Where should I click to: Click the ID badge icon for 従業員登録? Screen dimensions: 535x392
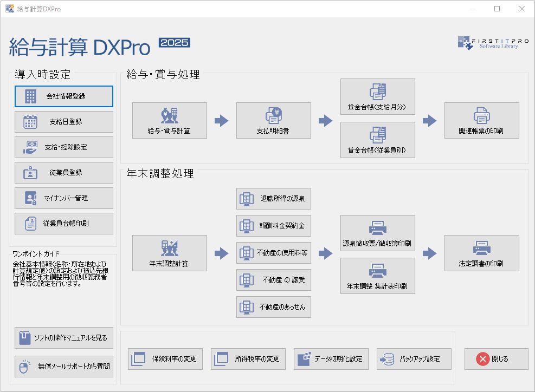tap(30, 173)
